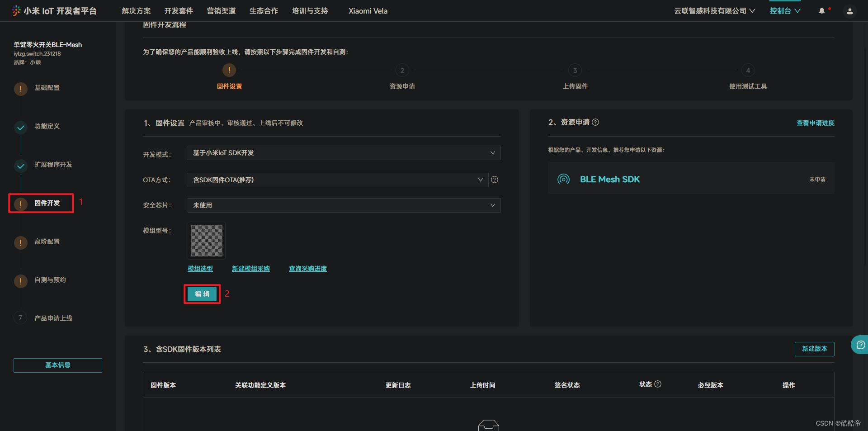Click the 自测与预约 warning step icon
The width and height of the screenshot is (868, 431).
(x=21, y=281)
